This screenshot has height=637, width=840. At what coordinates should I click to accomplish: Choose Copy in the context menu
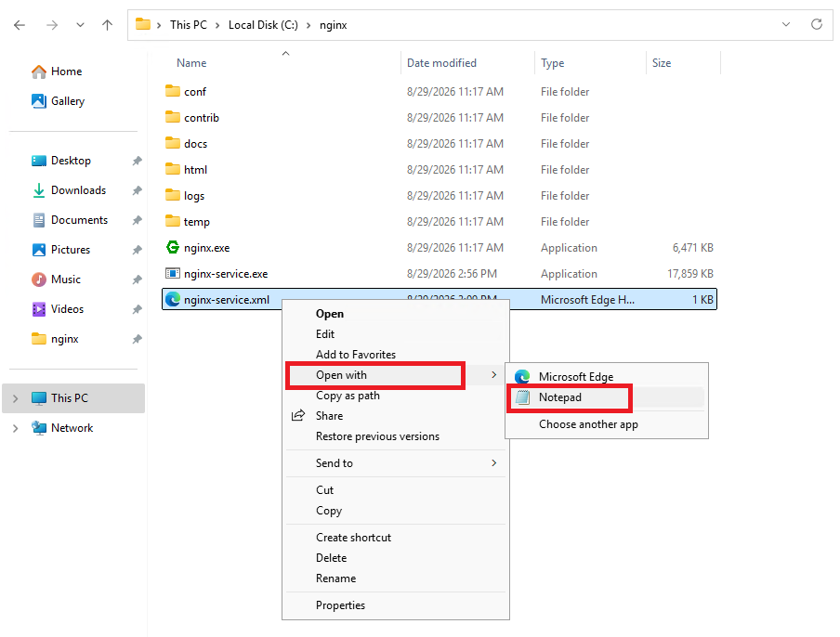[x=396, y=511]
